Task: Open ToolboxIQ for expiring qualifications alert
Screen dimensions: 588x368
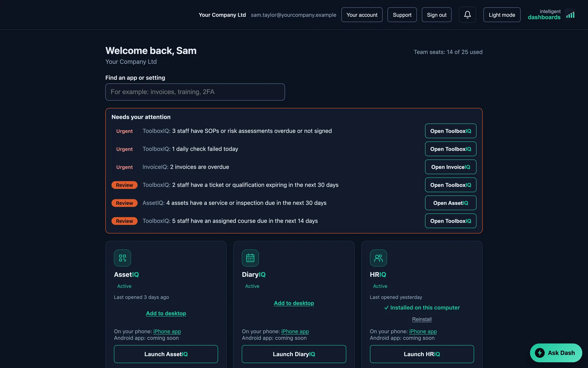Action: (x=450, y=185)
